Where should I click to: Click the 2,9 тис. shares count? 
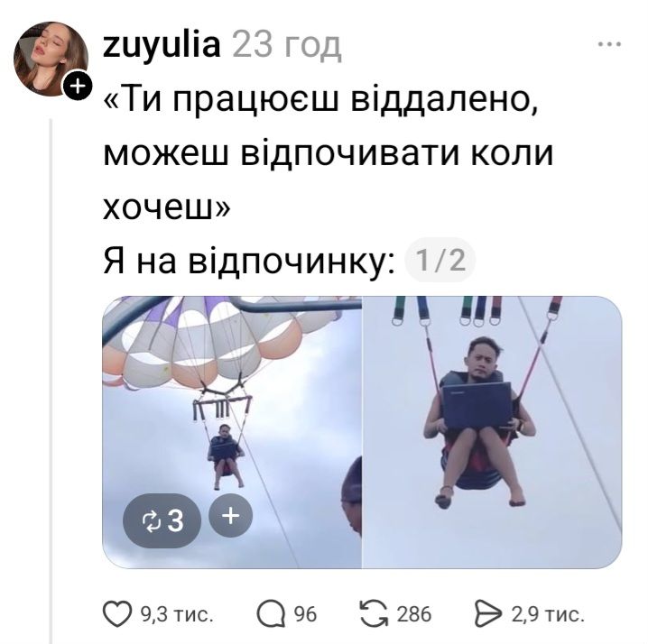(x=548, y=614)
